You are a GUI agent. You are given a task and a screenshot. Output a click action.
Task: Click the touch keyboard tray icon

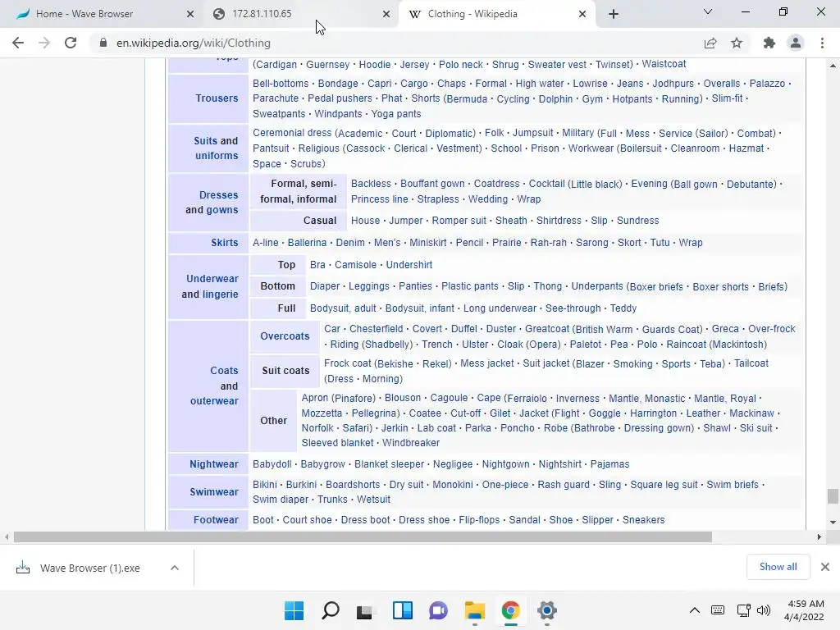(718, 610)
